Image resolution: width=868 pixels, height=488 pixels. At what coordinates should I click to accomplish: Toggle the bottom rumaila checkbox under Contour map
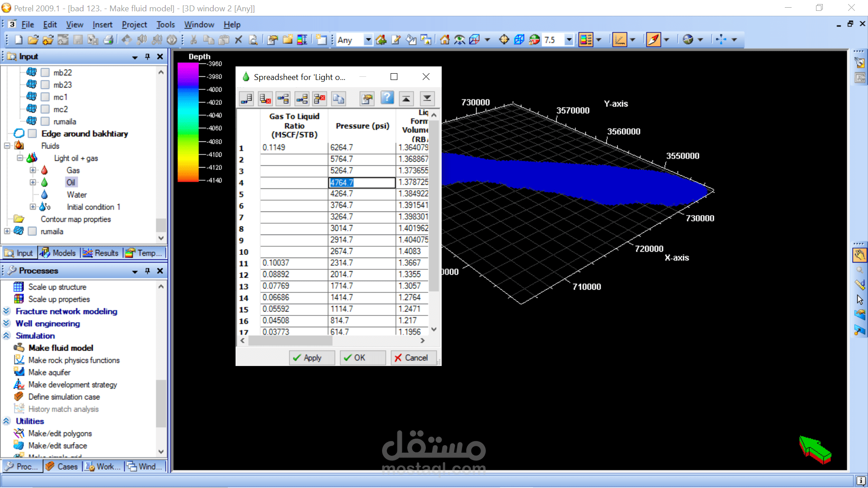[x=32, y=231]
